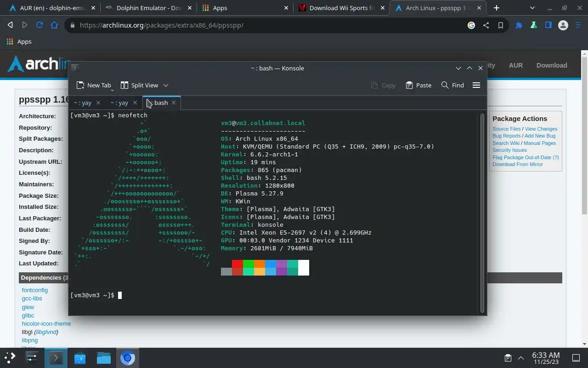The height and width of the screenshot is (368, 588).
Task: Open Add New Bug link
Action: [540, 136]
